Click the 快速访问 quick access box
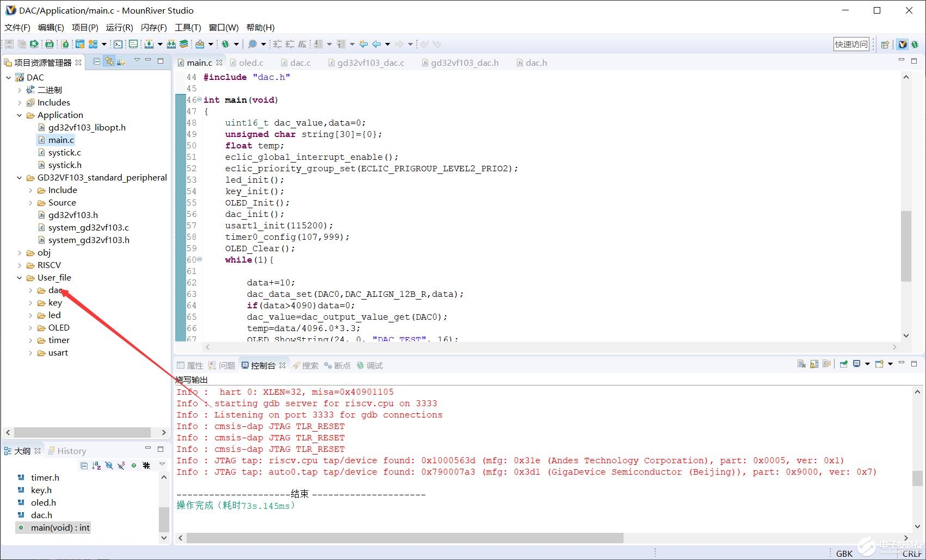The image size is (926, 560). [851, 45]
